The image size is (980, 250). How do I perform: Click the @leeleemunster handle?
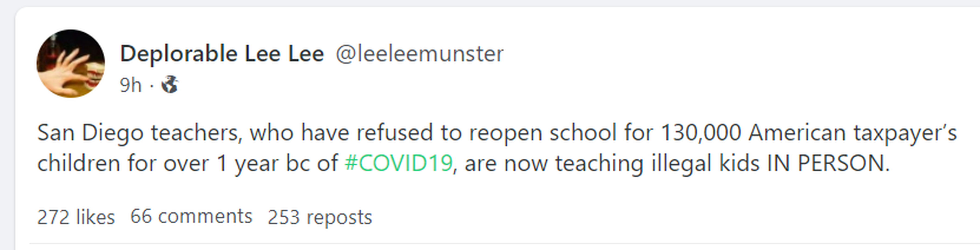coord(419,54)
